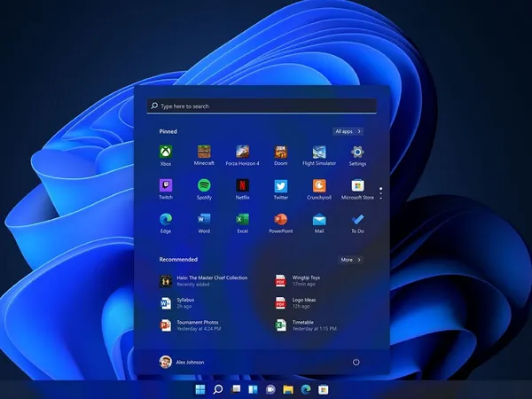Open Netflix from pinned apps
The height and width of the screenshot is (399, 532).
(242, 186)
